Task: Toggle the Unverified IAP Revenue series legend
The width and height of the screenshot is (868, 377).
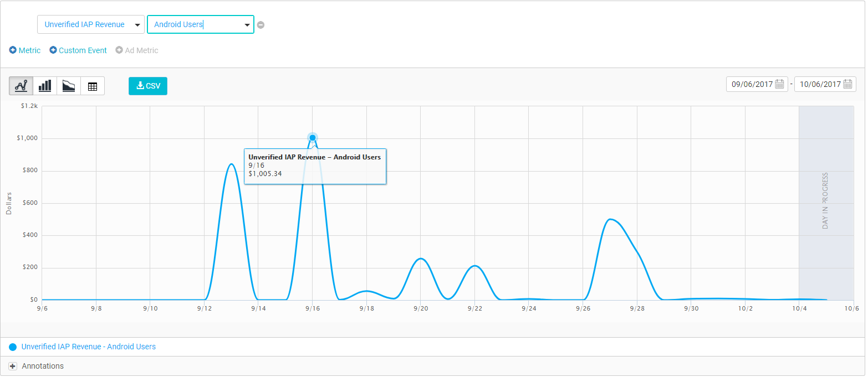Action: coord(89,347)
